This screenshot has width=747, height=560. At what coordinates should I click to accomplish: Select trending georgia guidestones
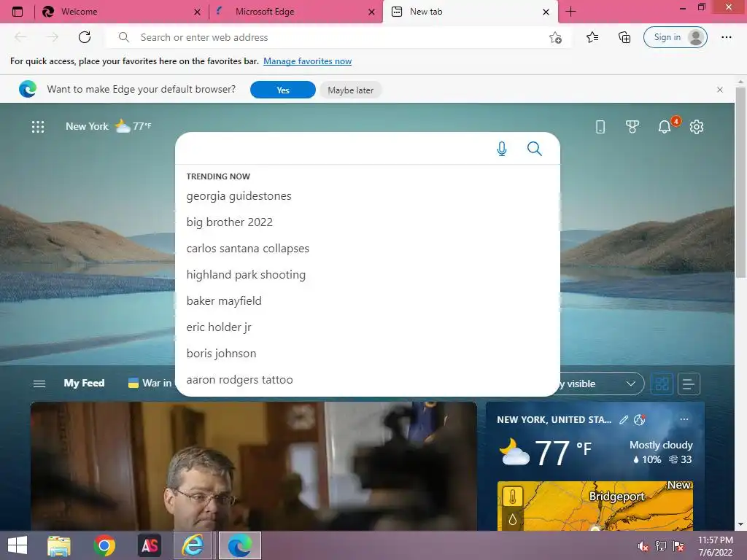(239, 196)
